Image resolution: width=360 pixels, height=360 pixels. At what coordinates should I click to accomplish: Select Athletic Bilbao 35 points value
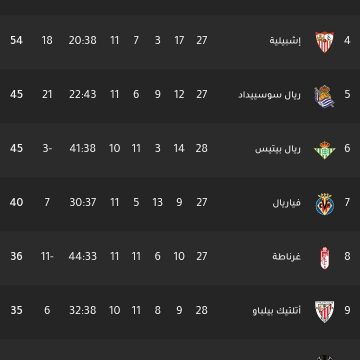click(x=16, y=310)
